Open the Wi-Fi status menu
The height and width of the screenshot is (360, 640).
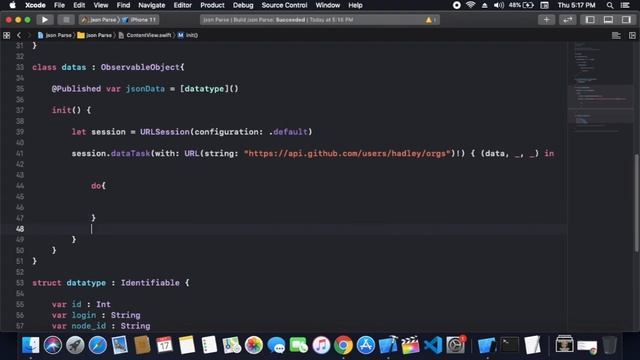pyautogui.click(x=471, y=5)
